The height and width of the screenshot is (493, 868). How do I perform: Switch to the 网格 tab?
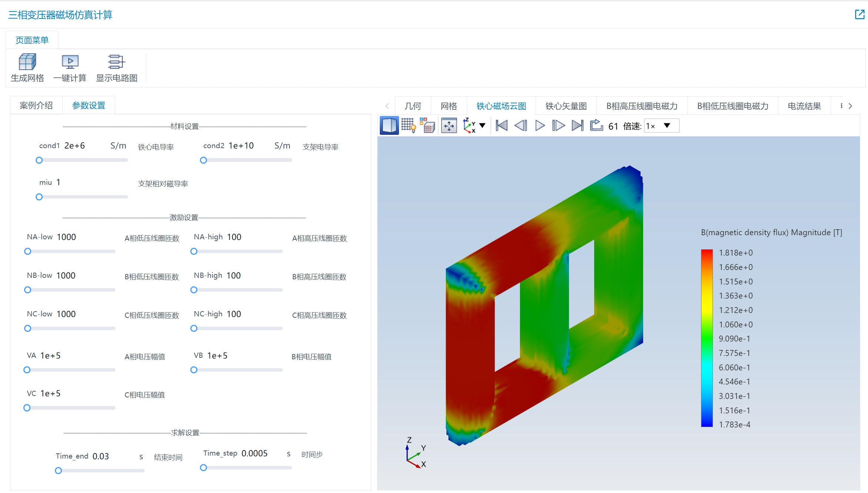pyautogui.click(x=449, y=106)
